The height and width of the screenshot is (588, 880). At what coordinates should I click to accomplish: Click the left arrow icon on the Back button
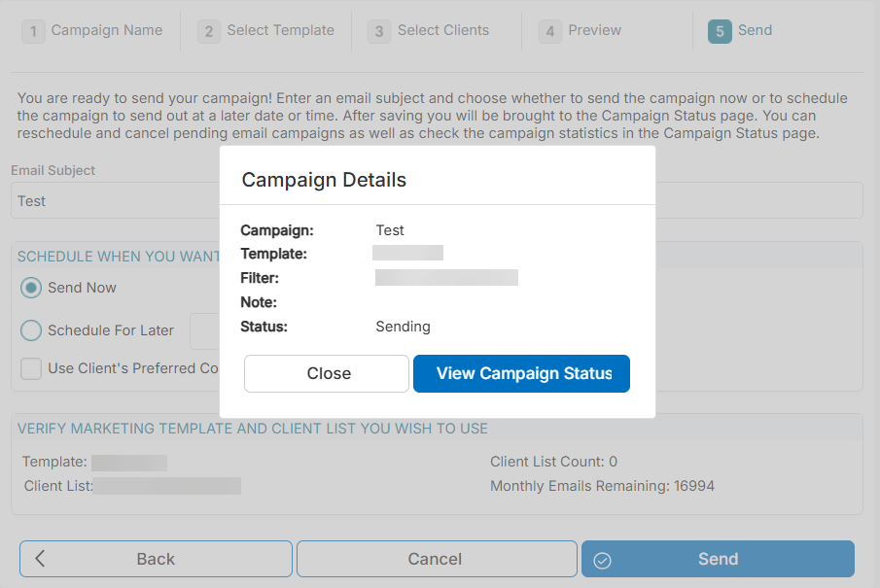click(x=40, y=559)
